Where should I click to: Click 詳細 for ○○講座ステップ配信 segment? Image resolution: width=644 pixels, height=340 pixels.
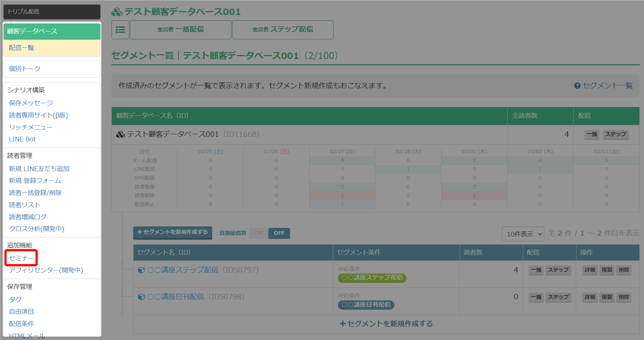point(590,270)
